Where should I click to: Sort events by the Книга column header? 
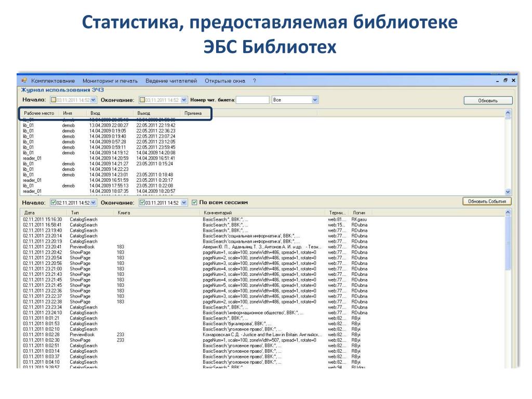(157, 212)
